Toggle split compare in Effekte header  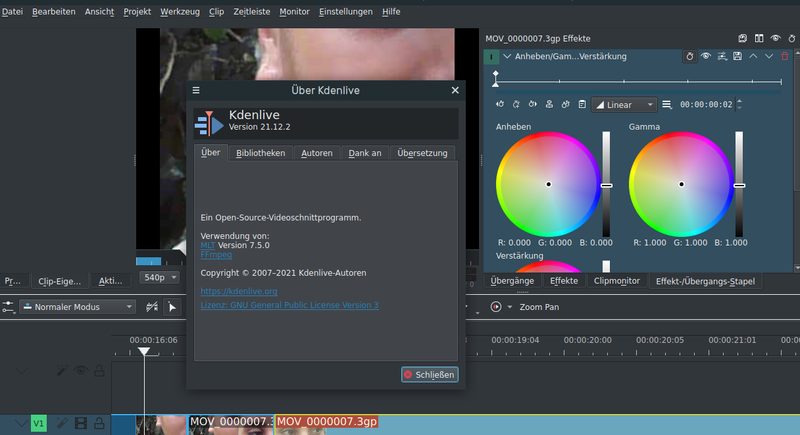pyautogui.click(x=759, y=38)
